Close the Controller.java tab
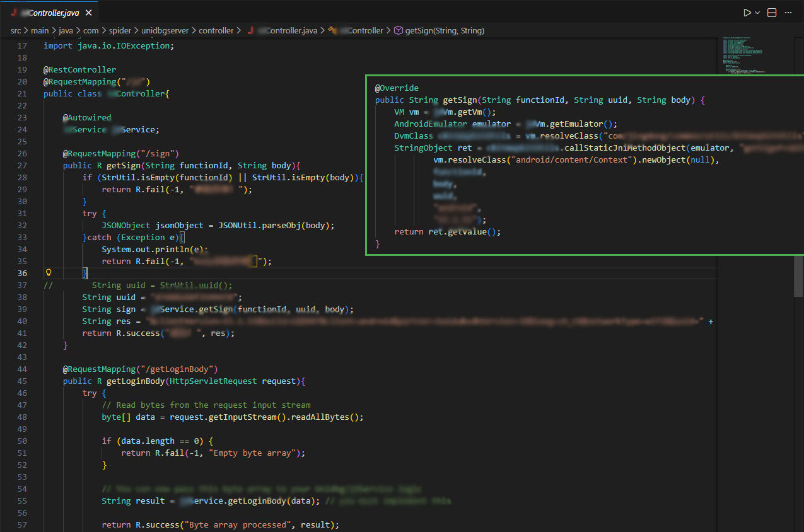Screen dimensions: 804x532 pyautogui.click(x=89, y=11)
